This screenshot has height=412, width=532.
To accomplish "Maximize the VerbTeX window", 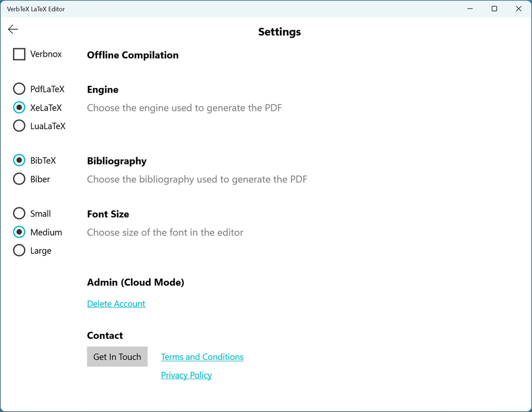I will [x=494, y=8].
